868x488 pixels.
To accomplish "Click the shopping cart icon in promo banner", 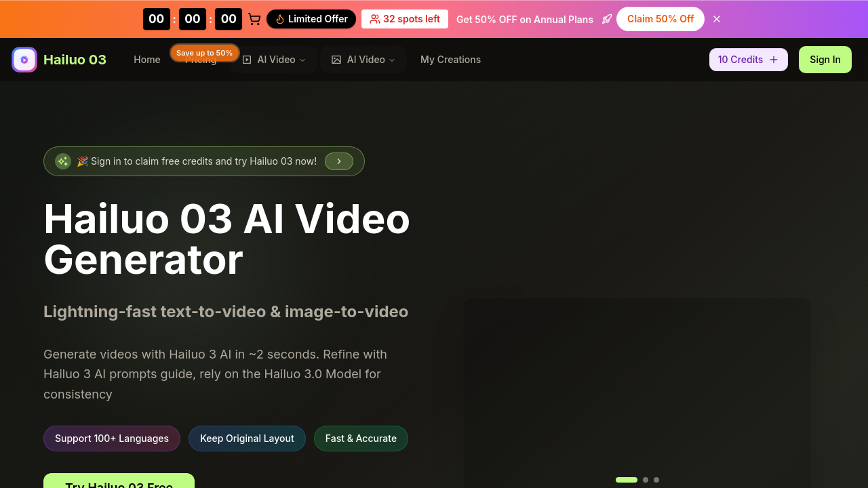I will tap(254, 19).
